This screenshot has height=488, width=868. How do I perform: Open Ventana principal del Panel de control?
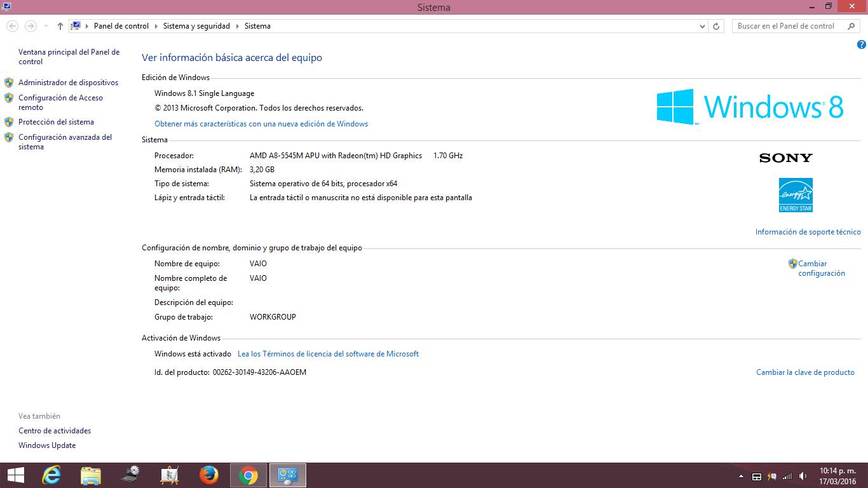(69, 57)
